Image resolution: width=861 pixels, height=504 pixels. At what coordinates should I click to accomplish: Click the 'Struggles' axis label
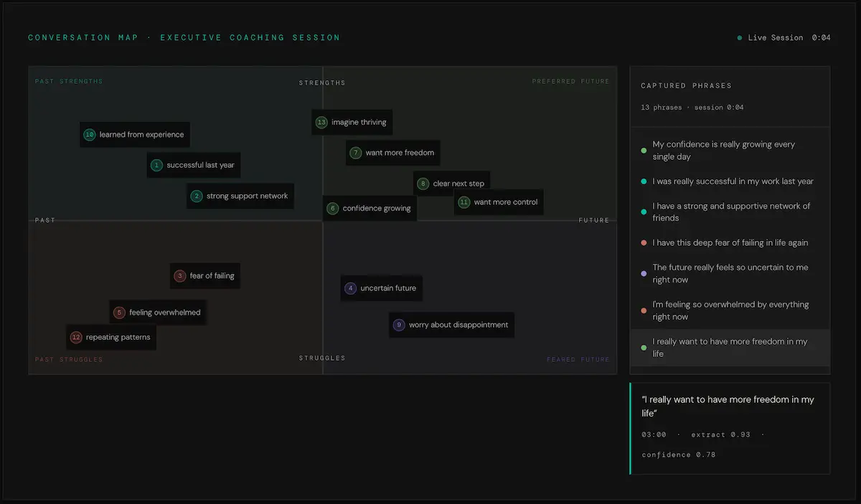322,358
